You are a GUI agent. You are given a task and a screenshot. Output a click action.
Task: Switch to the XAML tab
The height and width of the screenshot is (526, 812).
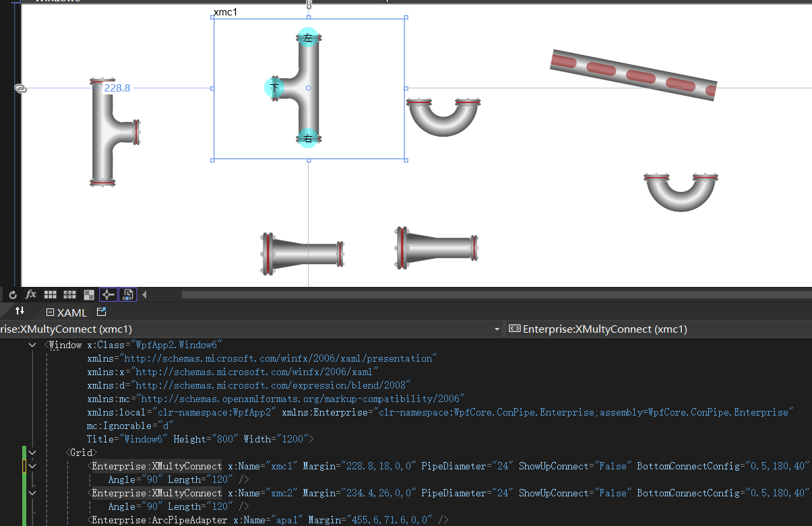click(x=67, y=313)
